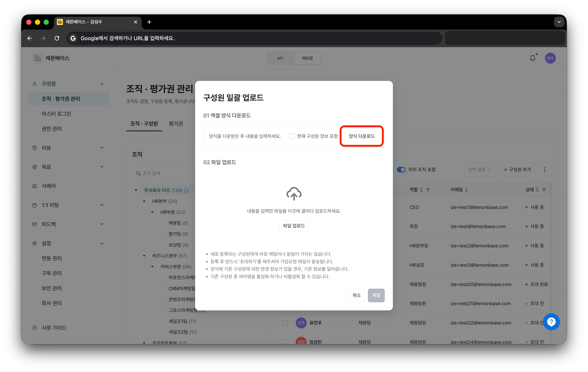Open the 성수 profile avatar
Image resolution: width=588 pixels, height=372 pixels.
(x=550, y=58)
